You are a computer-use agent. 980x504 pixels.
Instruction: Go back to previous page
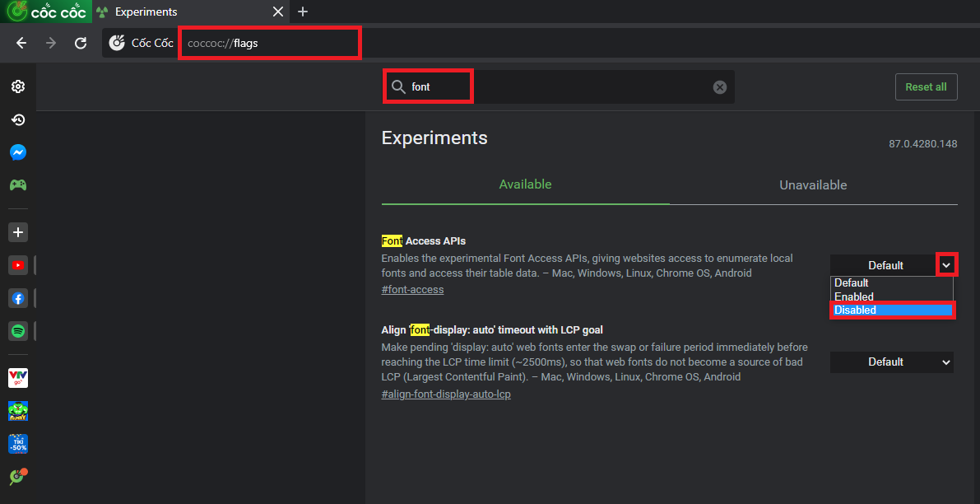[21, 43]
